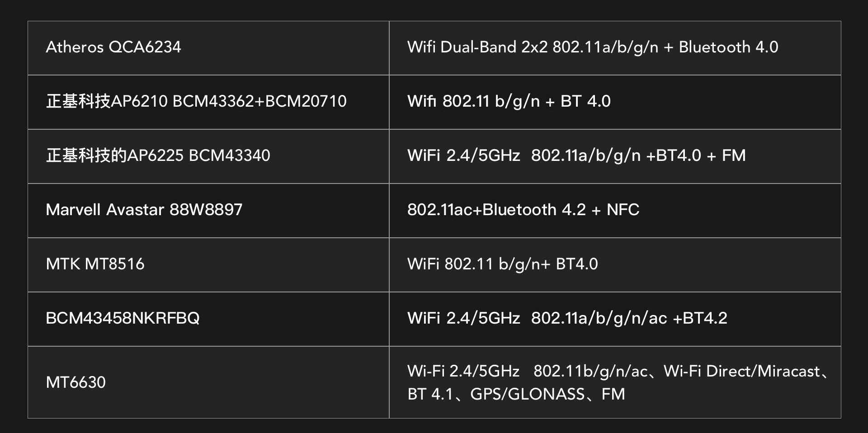Click the Chinese text 正基科技 before AP6210
868x433 pixels.
point(78,101)
